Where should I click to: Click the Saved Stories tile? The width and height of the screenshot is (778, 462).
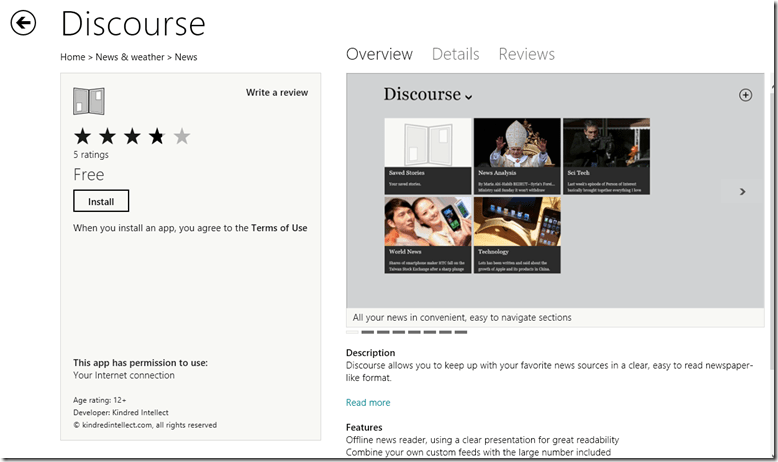point(427,156)
